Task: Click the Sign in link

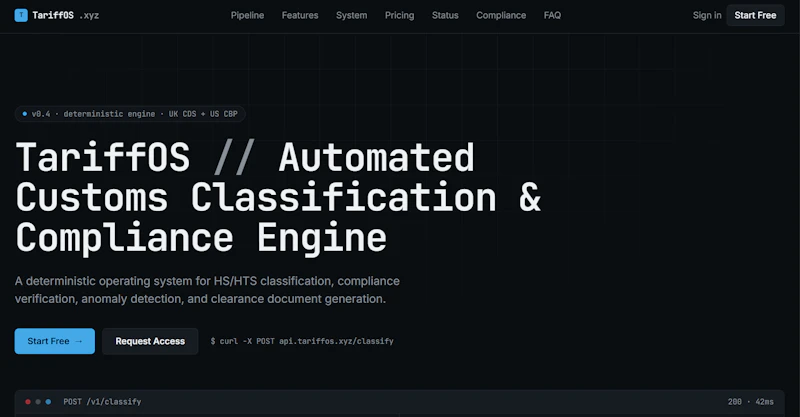Action: 707,15
